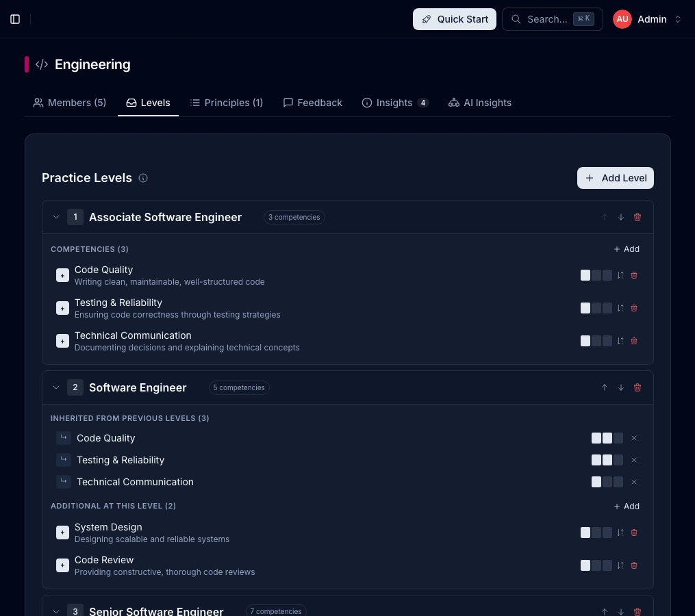Remove inherited Code Quality from Software Engineer

634,438
